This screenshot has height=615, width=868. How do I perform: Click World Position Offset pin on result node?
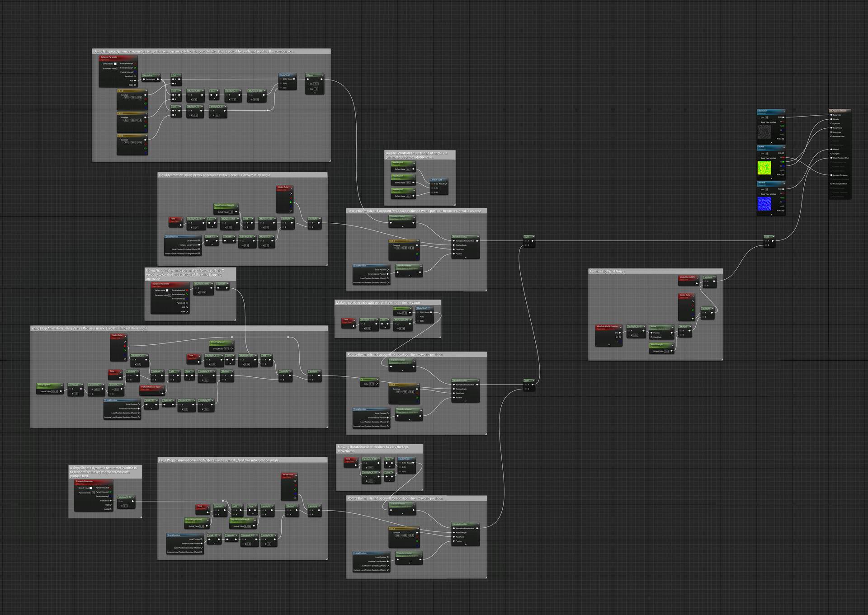(831, 158)
